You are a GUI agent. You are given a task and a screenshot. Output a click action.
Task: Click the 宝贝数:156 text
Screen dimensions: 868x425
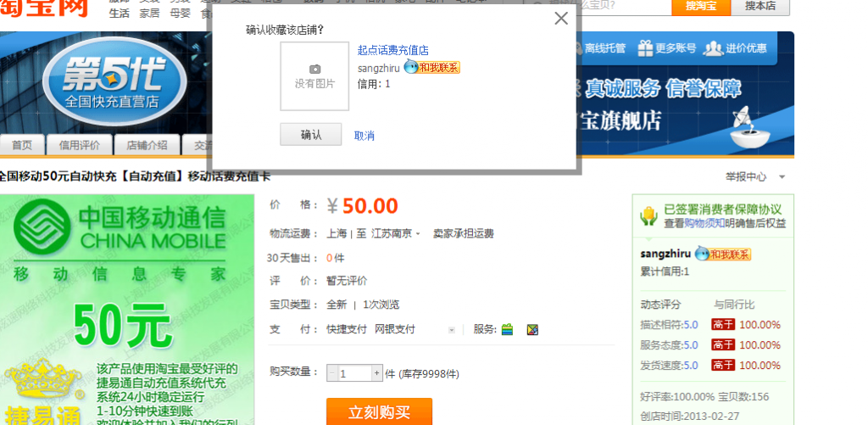point(743,397)
